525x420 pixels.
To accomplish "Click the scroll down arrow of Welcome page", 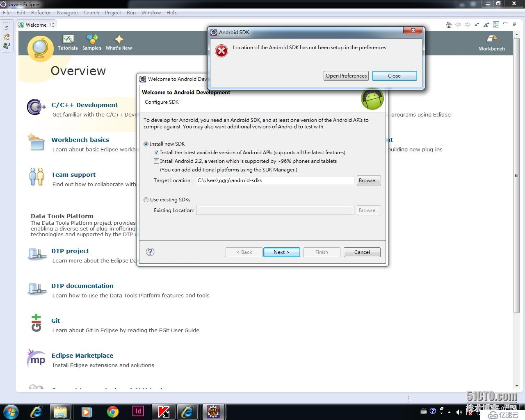I will [x=517, y=386].
